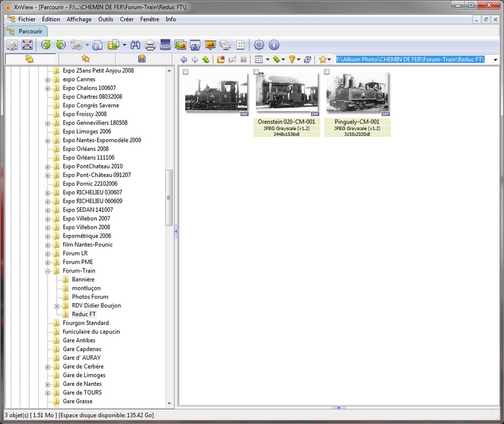Click the screen capture camera icon
This screenshot has height=424, width=504.
tap(195, 45)
